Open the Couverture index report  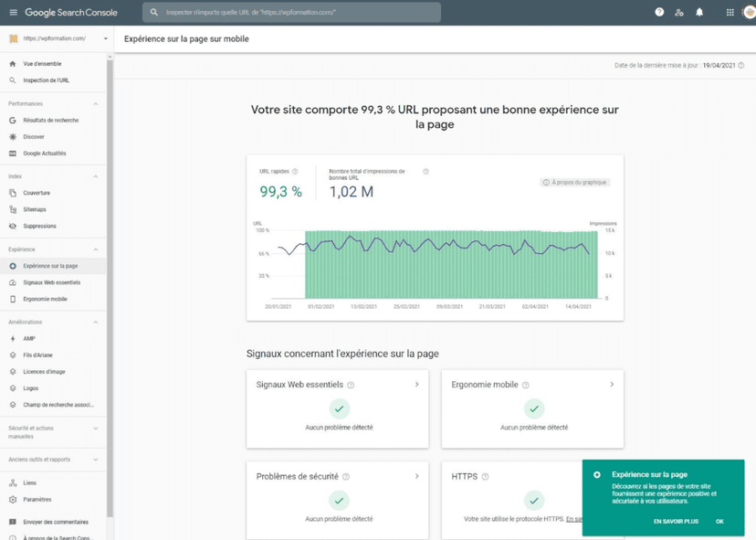click(38, 193)
